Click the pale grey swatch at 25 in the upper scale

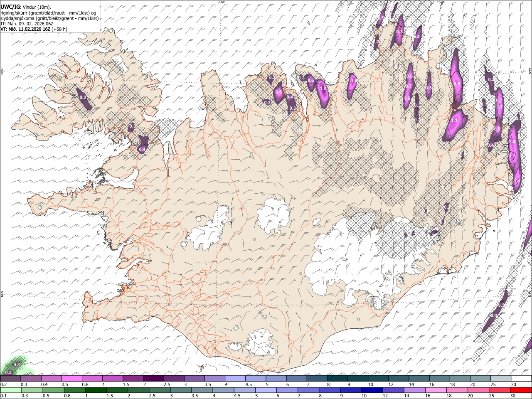coord(500,378)
